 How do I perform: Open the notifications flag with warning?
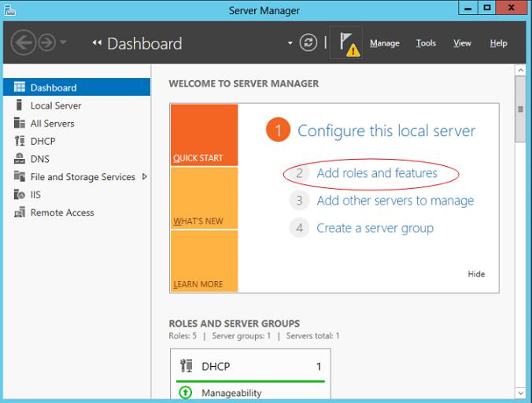click(348, 44)
